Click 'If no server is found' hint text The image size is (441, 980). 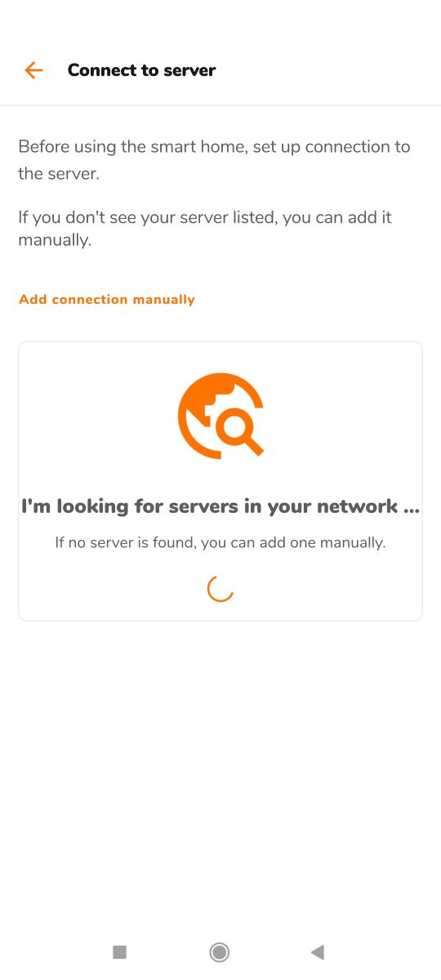[x=220, y=542]
